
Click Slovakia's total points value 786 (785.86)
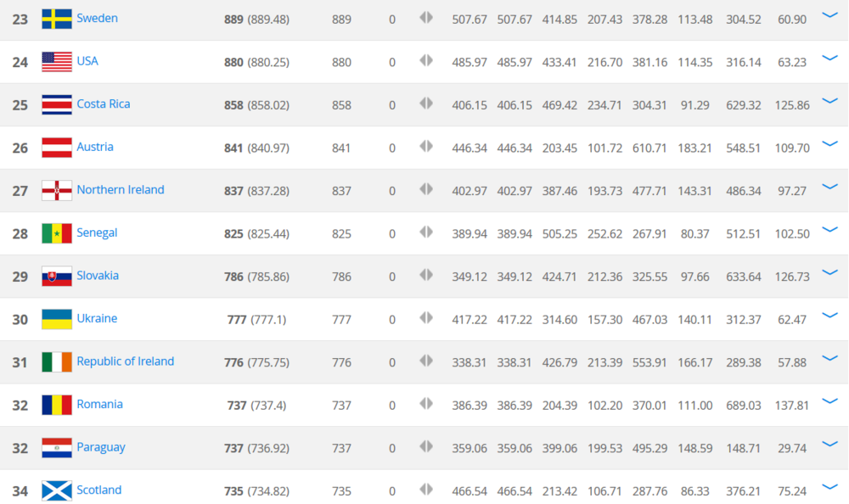click(256, 277)
